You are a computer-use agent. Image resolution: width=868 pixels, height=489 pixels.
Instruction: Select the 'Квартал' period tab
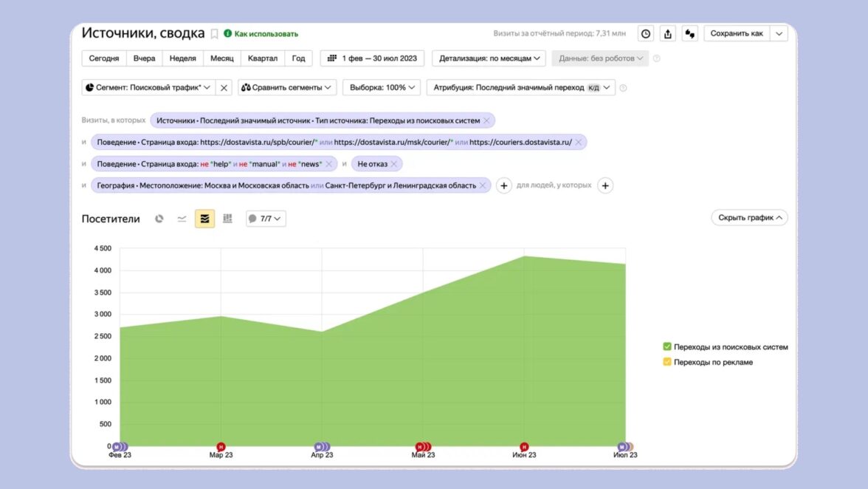coord(263,58)
